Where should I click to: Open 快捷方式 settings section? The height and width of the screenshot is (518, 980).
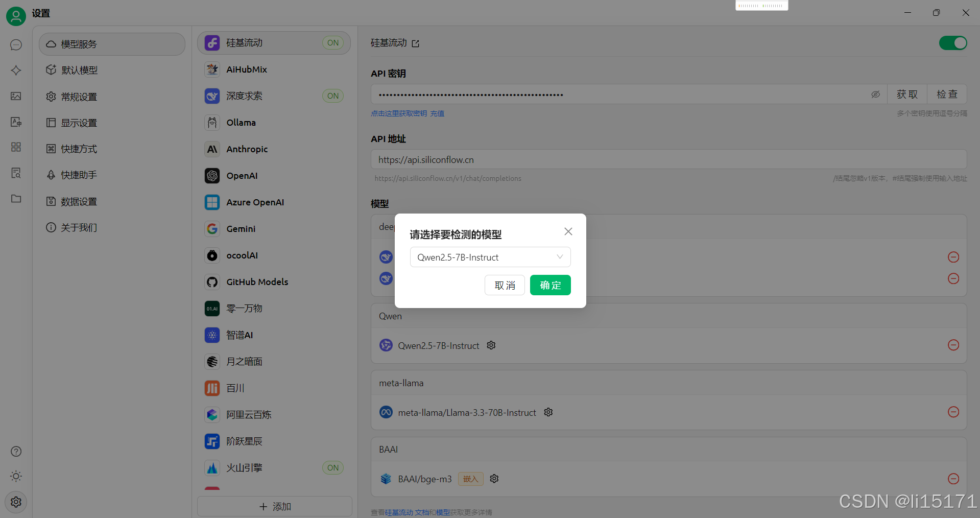[112, 149]
